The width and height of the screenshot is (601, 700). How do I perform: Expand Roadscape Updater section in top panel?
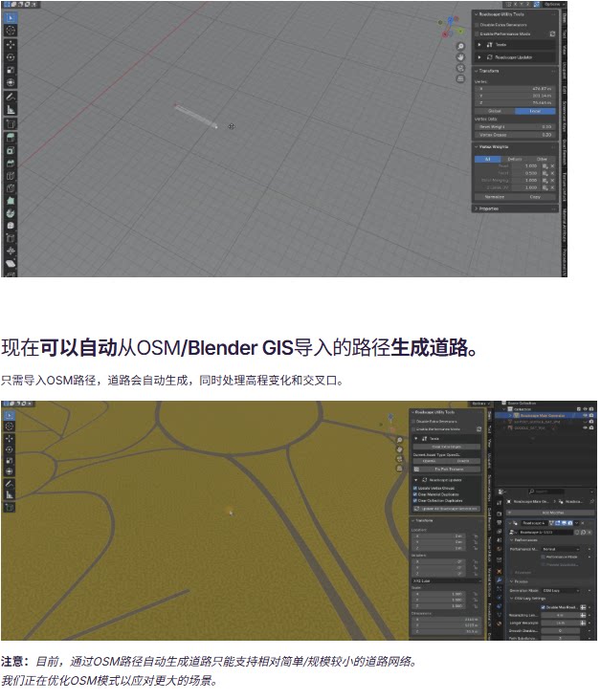coord(479,57)
